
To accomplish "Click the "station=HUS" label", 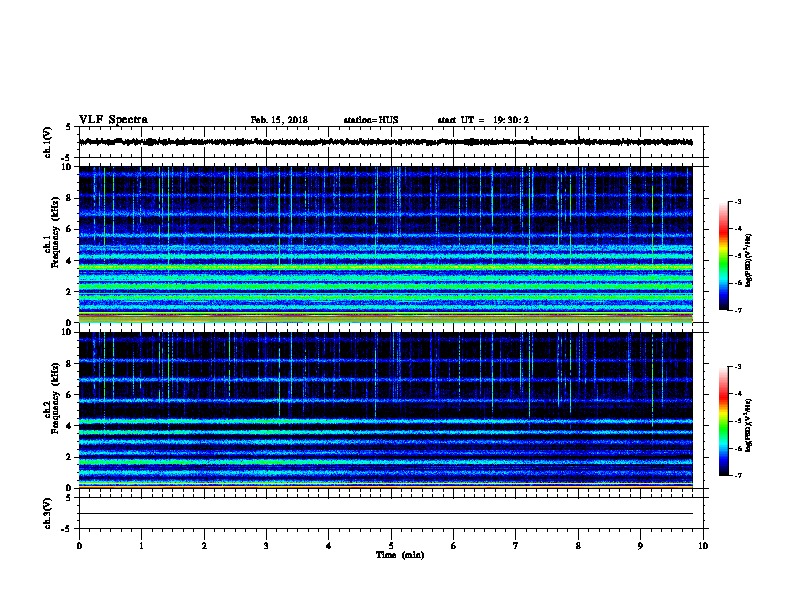I will click(x=371, y=120).
